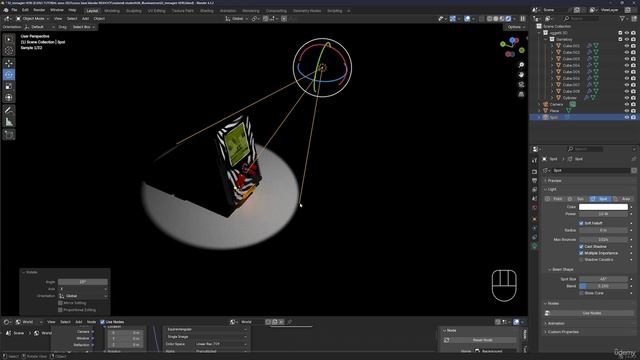Switch perspective/orthographic with the grid icon
Viewport: 640px width, 360px height.
pos(521,94)
